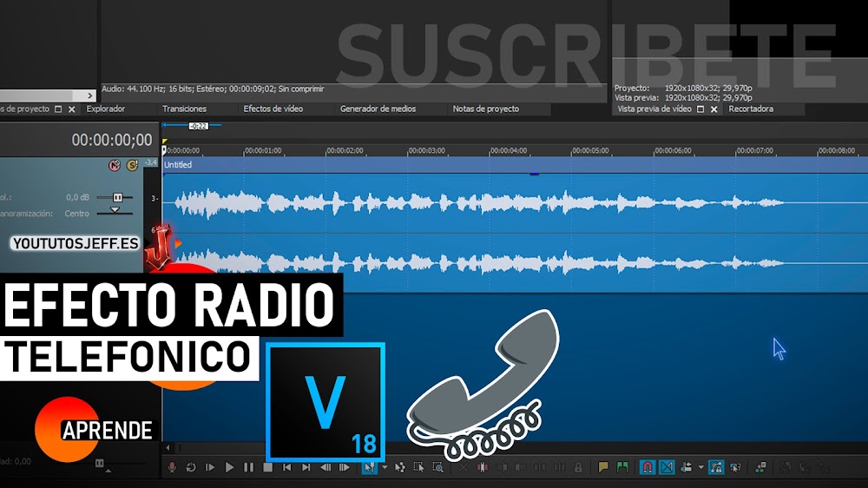The image size is (868, 488).
Task: Click the 00:00:04;00 ruler mark
Action: coord(508,151)
